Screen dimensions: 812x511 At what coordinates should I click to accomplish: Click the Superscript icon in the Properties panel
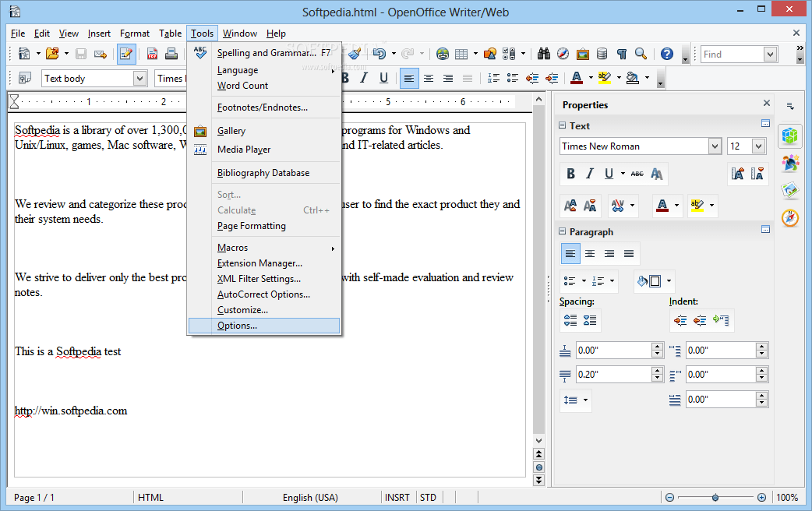570,206
